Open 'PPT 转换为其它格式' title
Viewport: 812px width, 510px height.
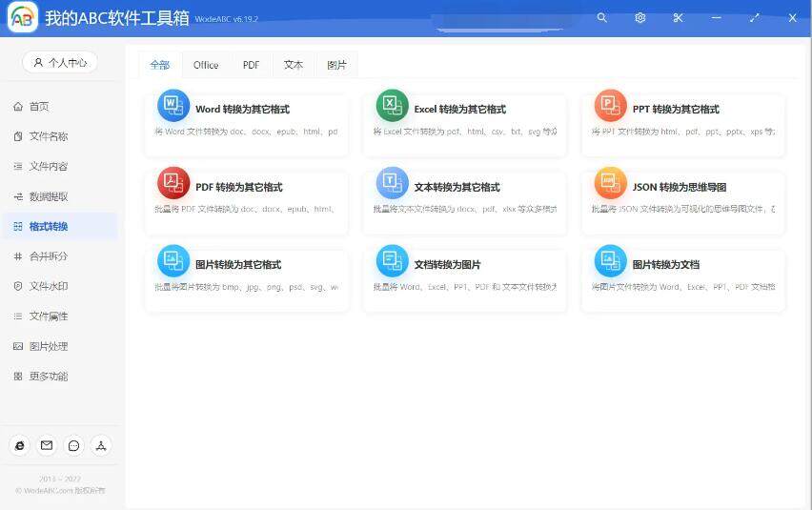click(x=676, y=110)
